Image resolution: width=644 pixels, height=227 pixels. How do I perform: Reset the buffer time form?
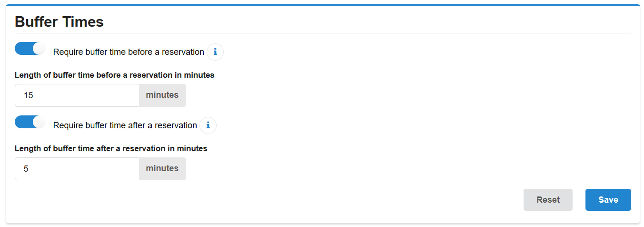coord(548,200)
